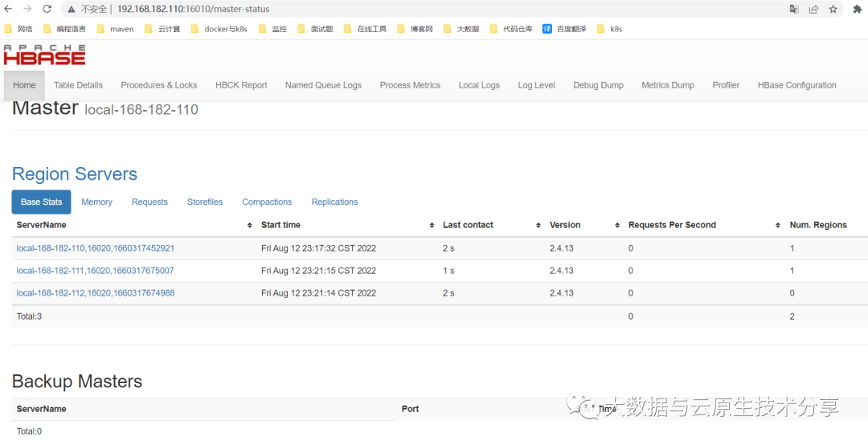Click the Num. Regions column header
This screenshot has width=868, height=445.
coord(818,225)
